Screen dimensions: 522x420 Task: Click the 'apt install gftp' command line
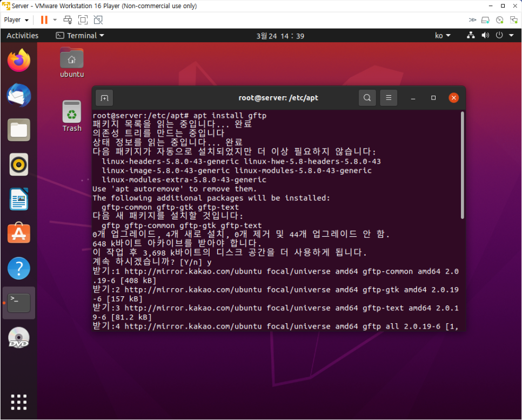pyautogui.click(x=180, y=116)
